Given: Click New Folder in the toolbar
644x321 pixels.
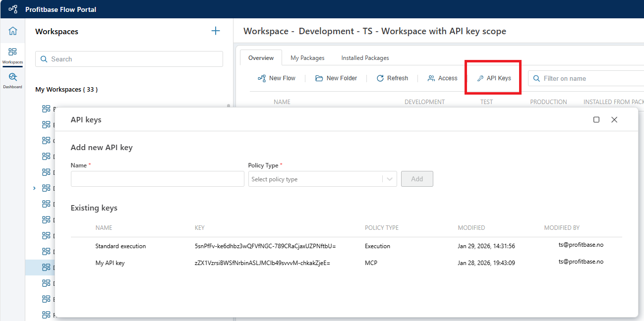Looking at the screenshot, I should 336,78.
